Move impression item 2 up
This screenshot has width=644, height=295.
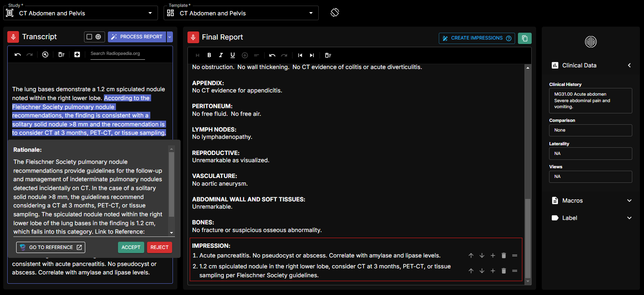coord(471,271)
